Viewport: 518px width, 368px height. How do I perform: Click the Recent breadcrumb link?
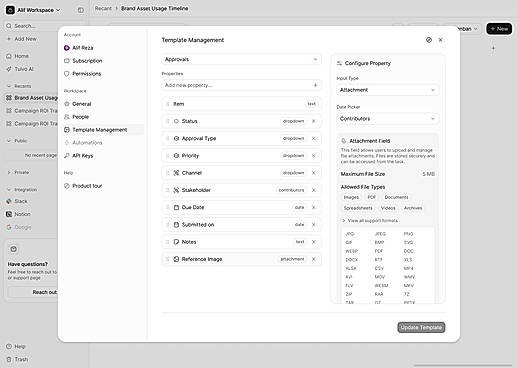click(x=103, y=9)
